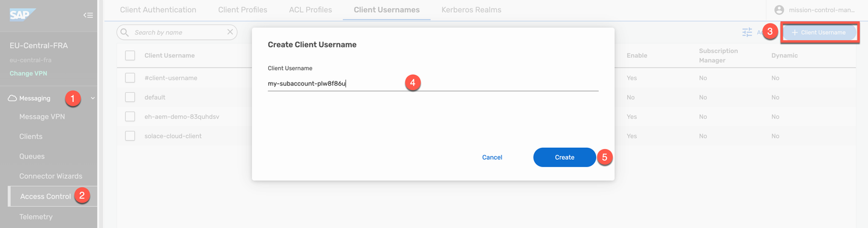
Task: Open Connector Wizards in sidebar
Action: (x=51, y=176)
